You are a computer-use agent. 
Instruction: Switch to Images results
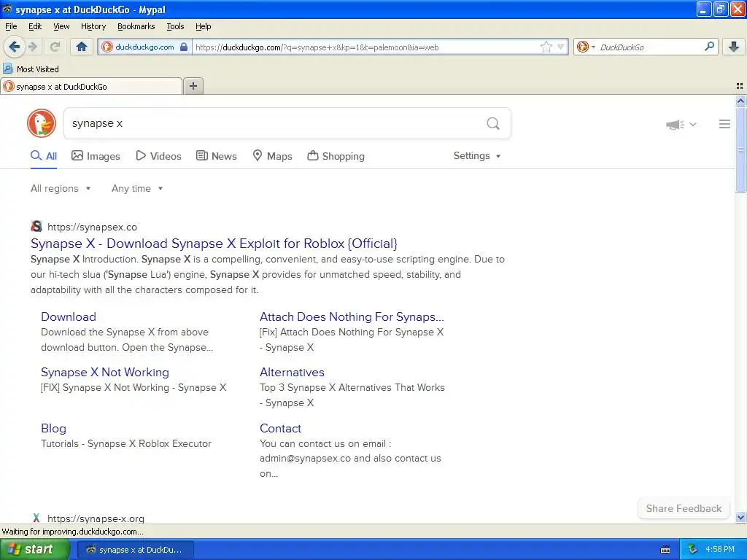96,156
